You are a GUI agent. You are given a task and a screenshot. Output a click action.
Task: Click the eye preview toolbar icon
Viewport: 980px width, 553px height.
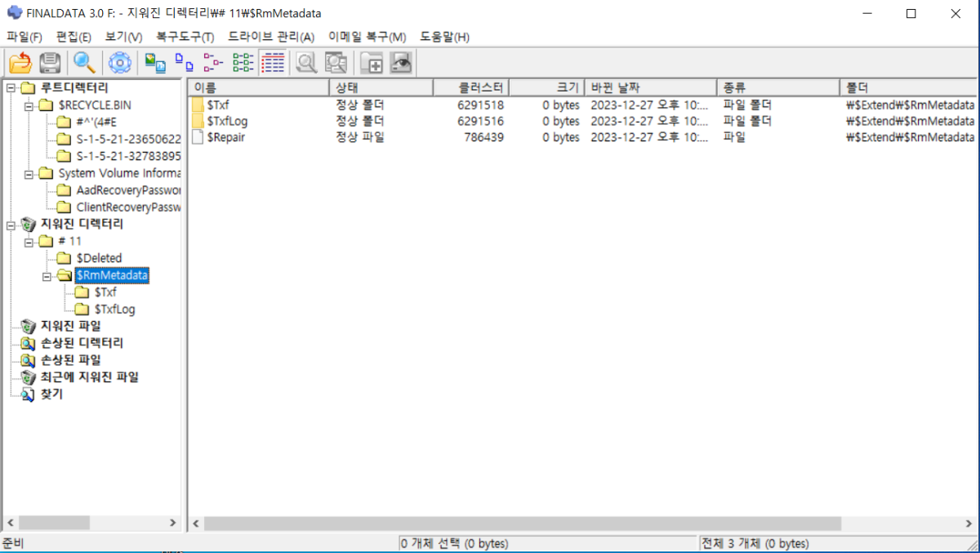click(x=401, y=62)
